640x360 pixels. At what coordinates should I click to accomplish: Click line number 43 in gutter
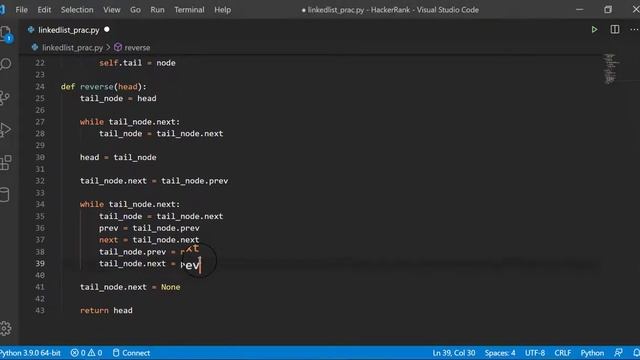[x=40, y=310]
